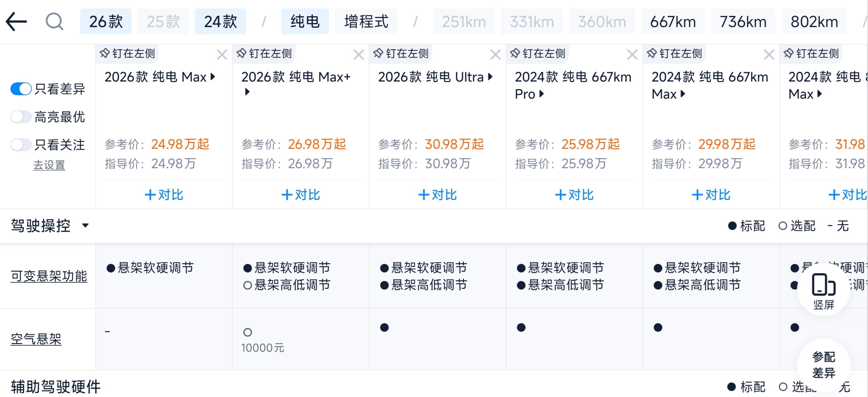Toggle the 增程式 powertrain filter
The width and height of the screenshot is (868, 397).
[366, 22]
